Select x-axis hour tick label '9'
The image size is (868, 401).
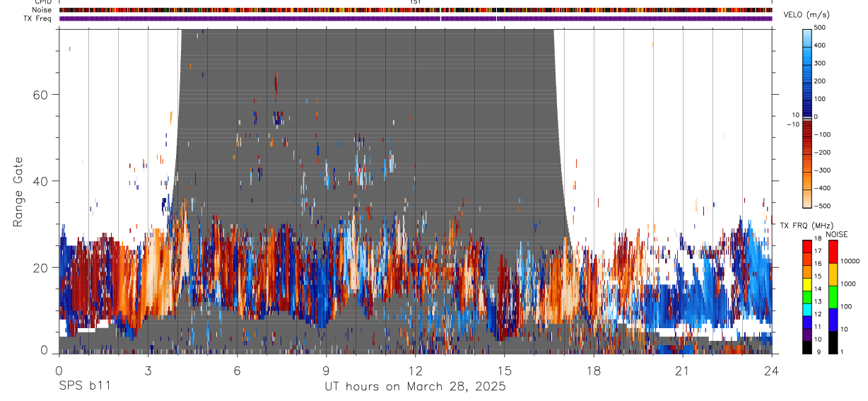[326, 370]
